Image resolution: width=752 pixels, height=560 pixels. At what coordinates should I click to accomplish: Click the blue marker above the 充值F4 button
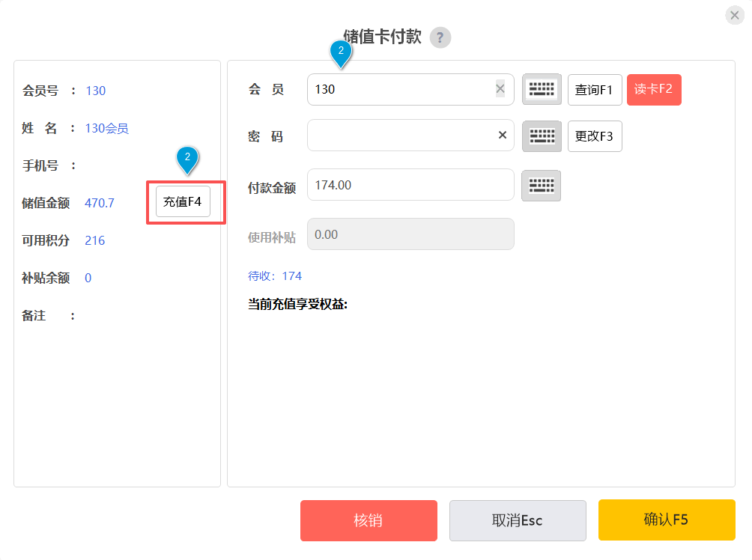pyautogui.click(x=188, y=159)
